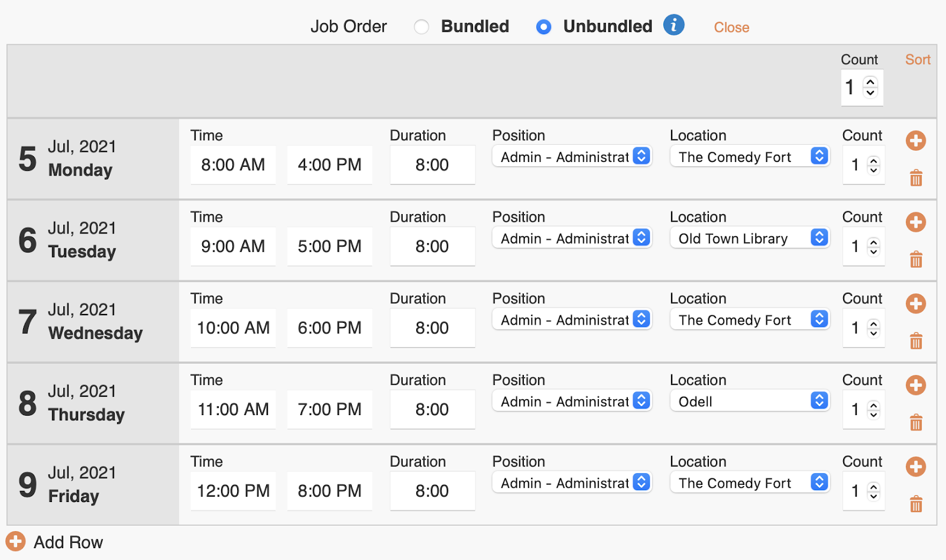Click Thursday's 11:00 AM start time field

[x=233, y=410]
